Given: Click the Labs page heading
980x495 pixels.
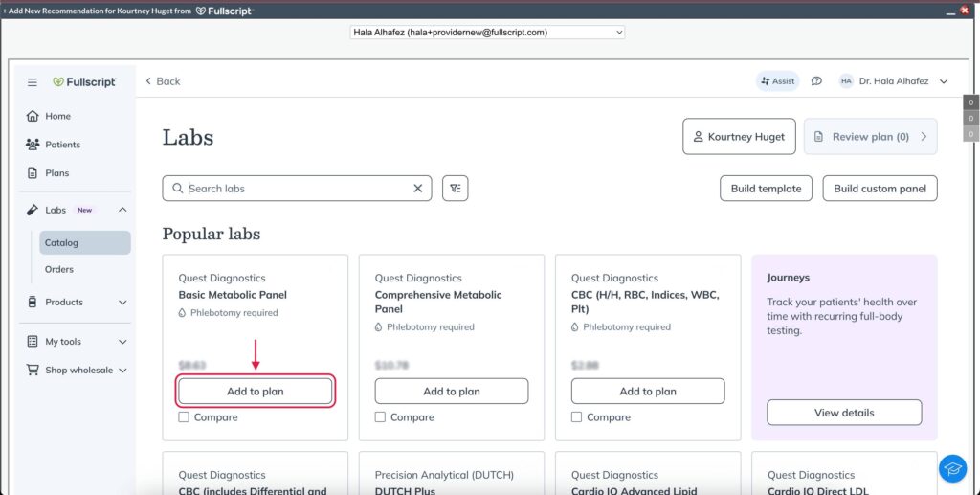Looking at the screenshot, I should click(x=189, y=137).
